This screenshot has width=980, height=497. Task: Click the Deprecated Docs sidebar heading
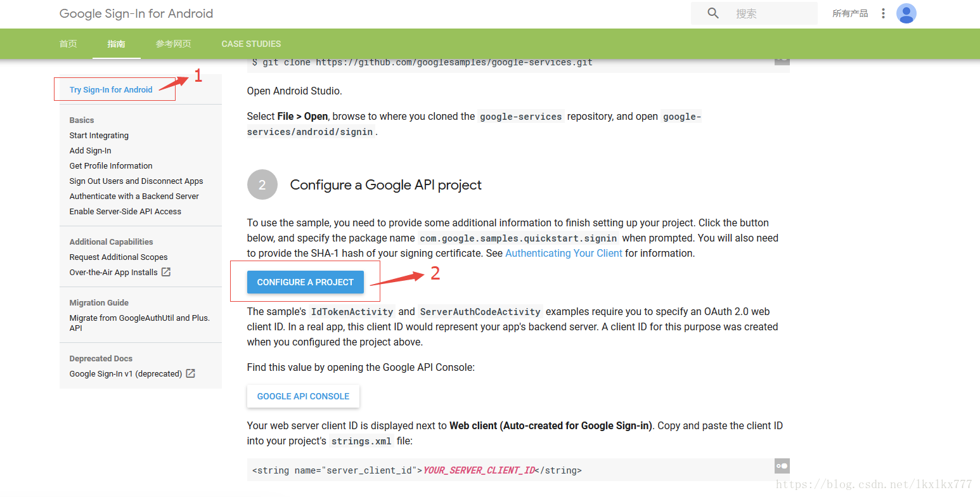101,358
